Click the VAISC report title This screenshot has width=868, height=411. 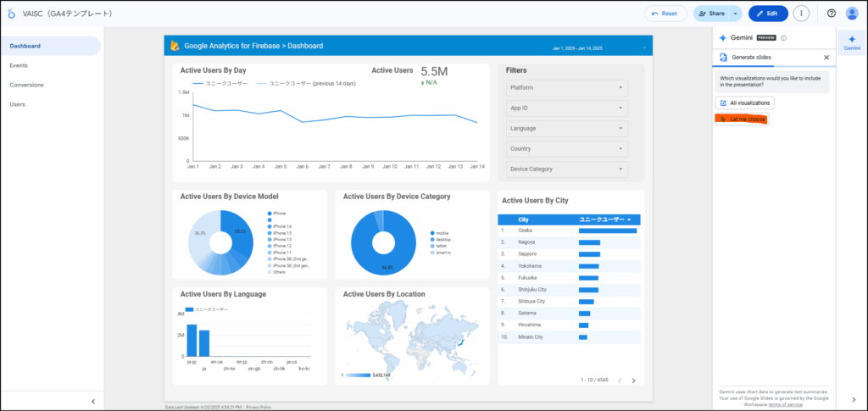click(x=68, y=14)
